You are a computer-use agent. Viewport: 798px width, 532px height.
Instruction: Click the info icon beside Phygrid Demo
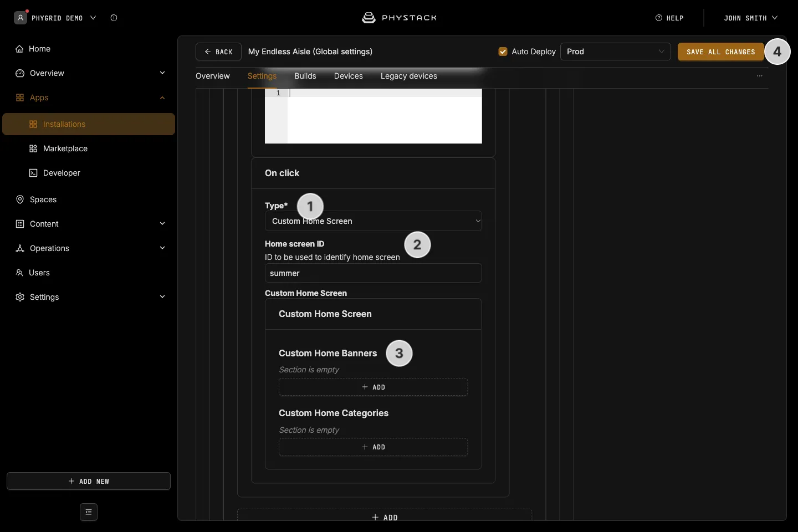tap(114, 18)
